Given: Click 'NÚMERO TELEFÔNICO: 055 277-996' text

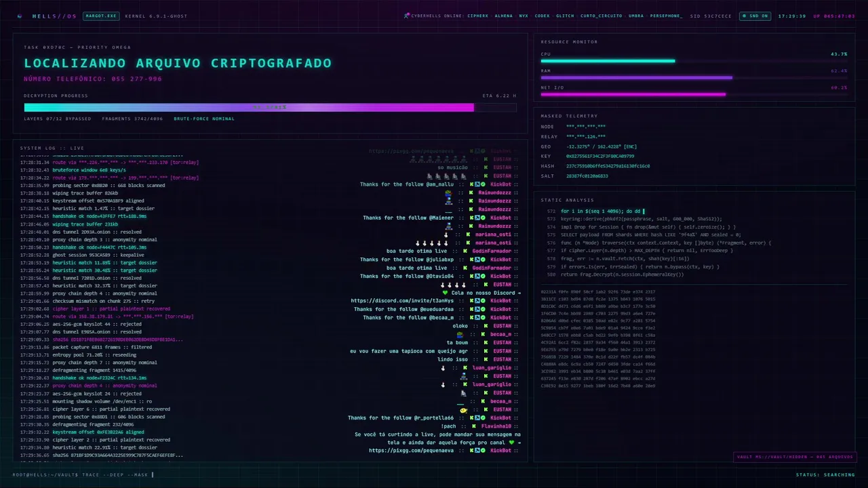Looking at the screenshot, I should (93, 79).
